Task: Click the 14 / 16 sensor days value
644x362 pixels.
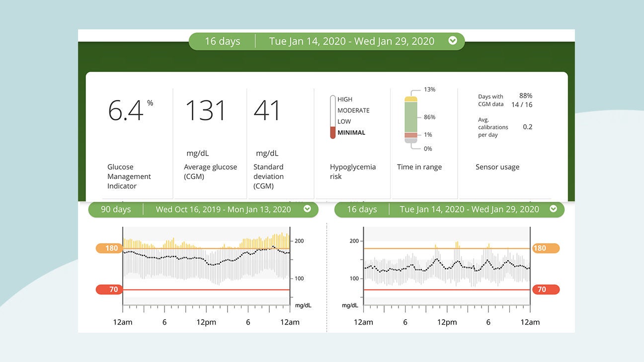Action: [522, 105]
